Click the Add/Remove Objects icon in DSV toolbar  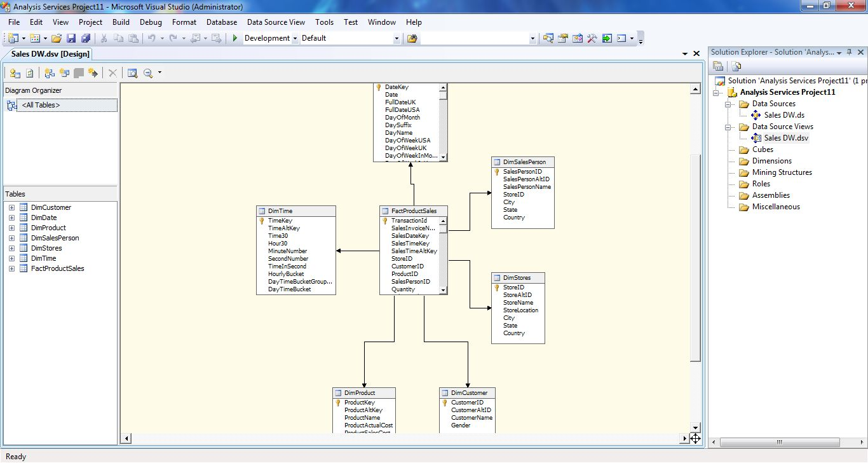tap(15, 73)
